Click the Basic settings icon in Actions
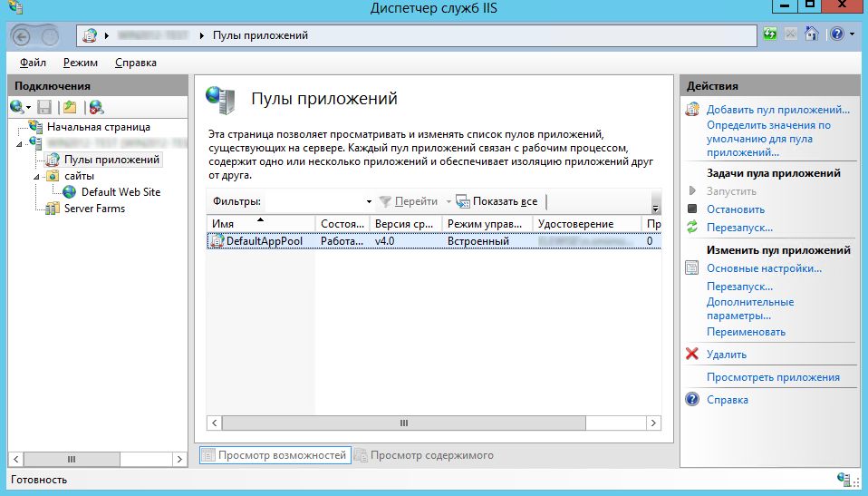The height and width of the screenshot is (496, 868). pos(692,268)
